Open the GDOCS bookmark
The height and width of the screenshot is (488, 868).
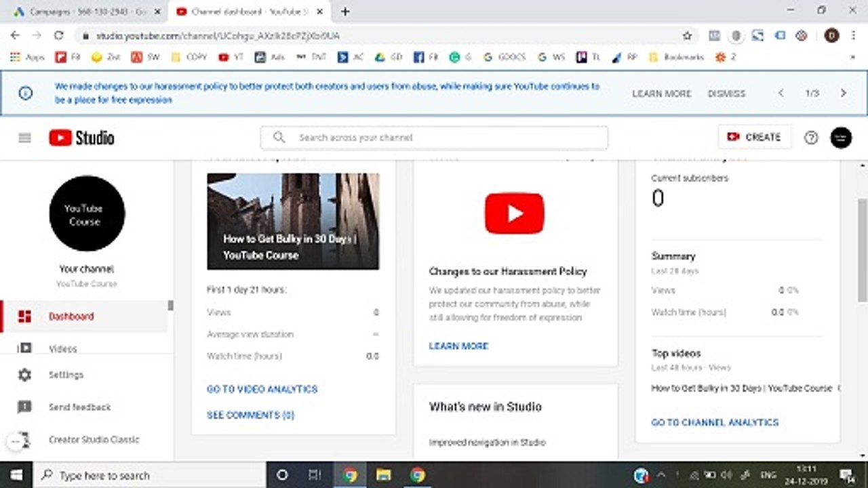[x=504, y=58]
